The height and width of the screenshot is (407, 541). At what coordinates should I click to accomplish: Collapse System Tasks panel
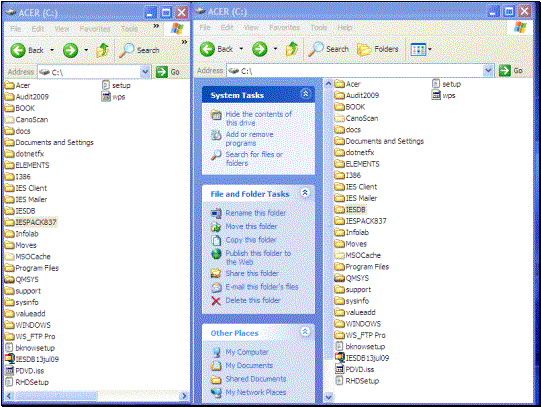click(305, 94)
